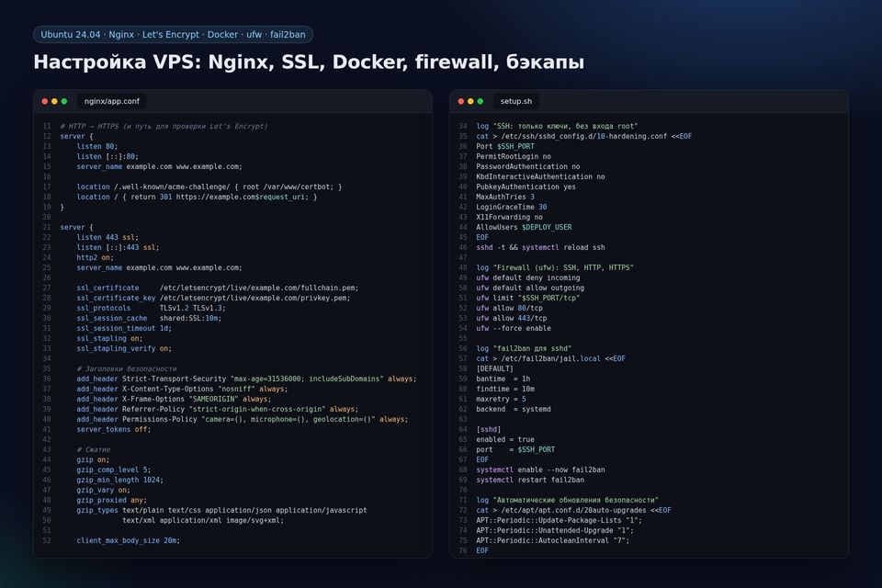Click 'KbdInteractiveAuthentication no'
Screen dimensions: 882x588
coord(540,176)
